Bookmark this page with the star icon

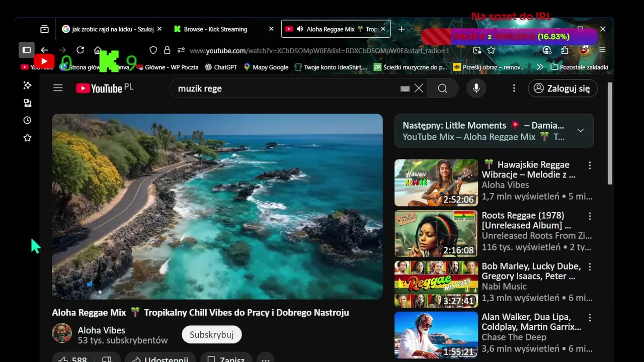tap(491, 50)
